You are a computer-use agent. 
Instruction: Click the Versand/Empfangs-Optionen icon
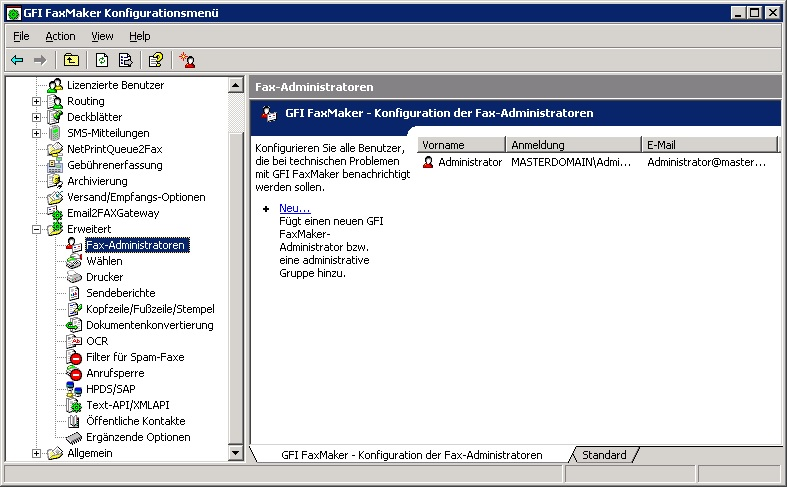click(x=55, y=197)
